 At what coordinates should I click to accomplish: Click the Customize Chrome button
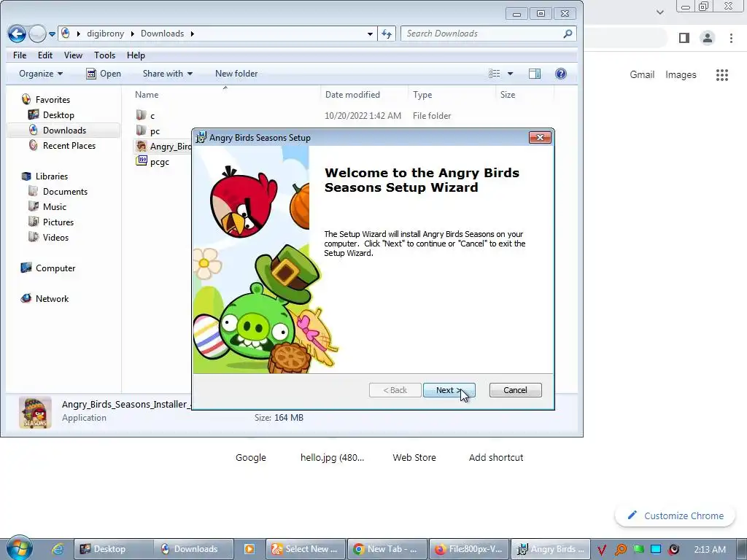(x=675, y=516)
